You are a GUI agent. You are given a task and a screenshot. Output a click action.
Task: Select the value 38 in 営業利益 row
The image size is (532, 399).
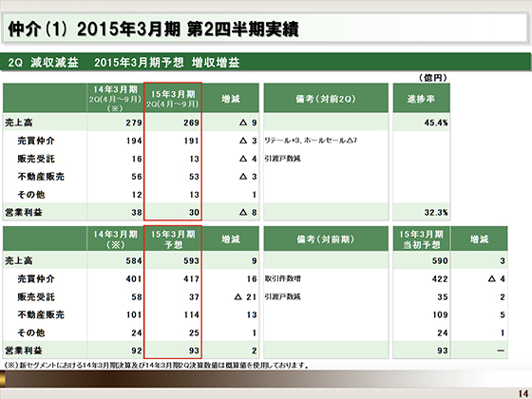(137, 213)
